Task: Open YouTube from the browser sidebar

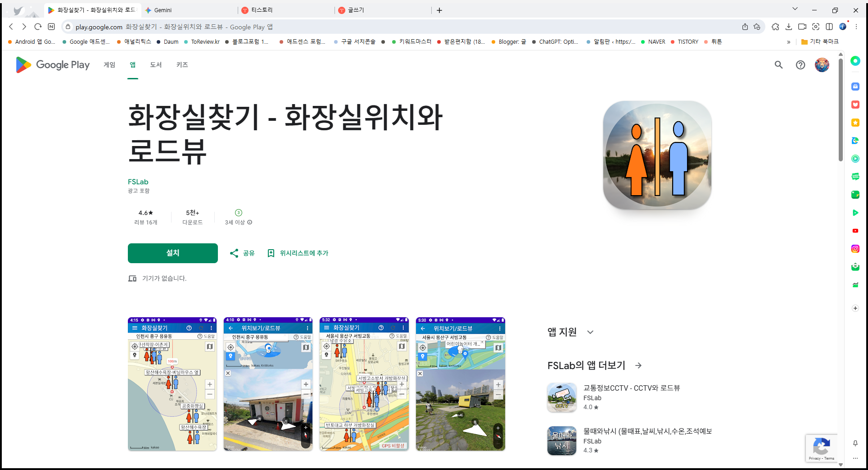Action: tap(855, 231)
